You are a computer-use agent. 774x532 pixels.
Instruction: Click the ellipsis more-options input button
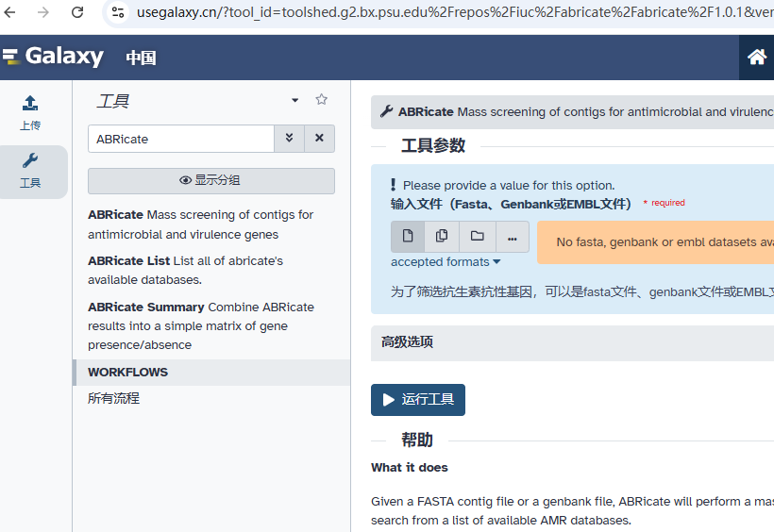[513, 237]
